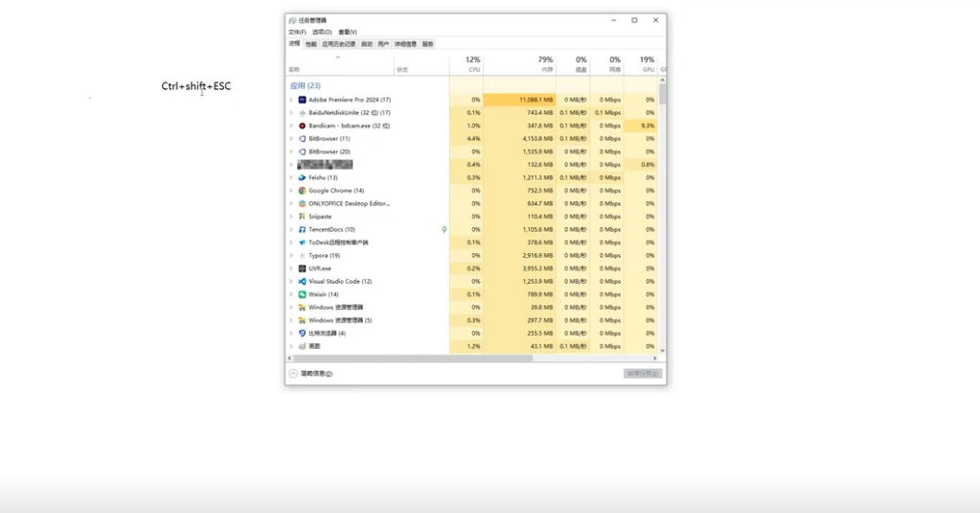Click the Windows 资源管理器 (5) folder icon
980x513 pixels.
pos(302,320)
